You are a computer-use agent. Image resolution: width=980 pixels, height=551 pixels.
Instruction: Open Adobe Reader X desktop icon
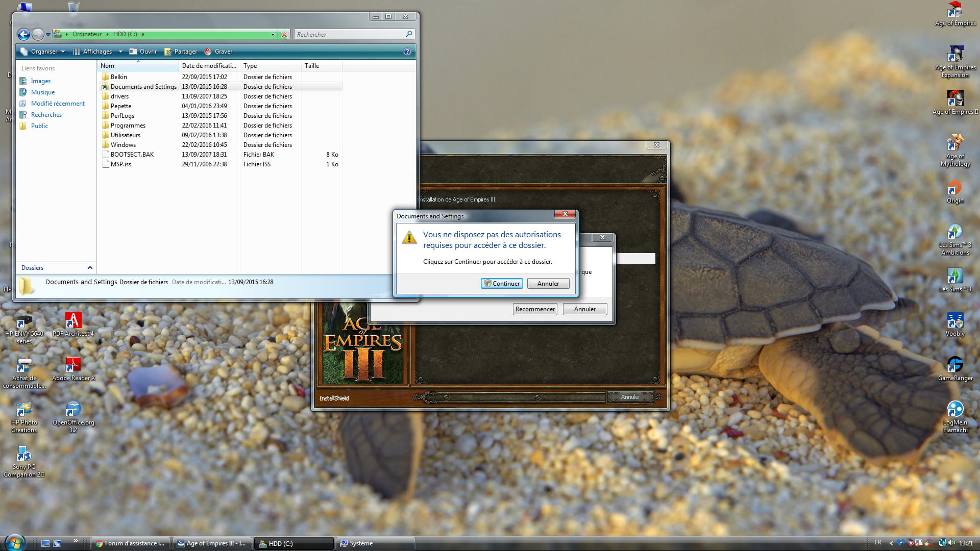click(73, 369)
